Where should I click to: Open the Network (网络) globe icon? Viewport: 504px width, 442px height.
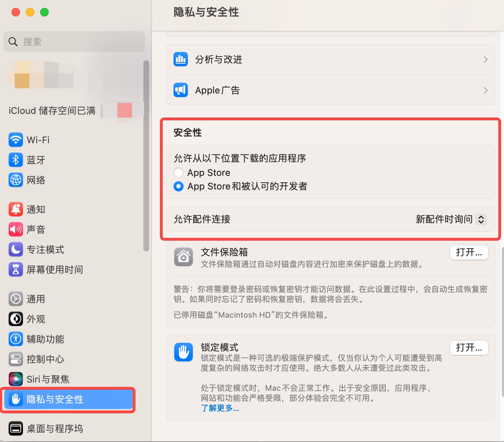[16, 180]
